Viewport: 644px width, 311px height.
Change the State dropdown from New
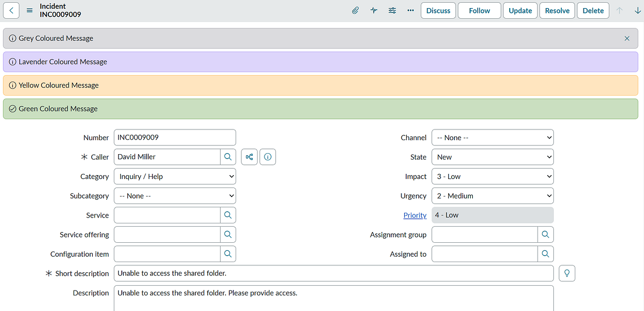coord(492,156)
